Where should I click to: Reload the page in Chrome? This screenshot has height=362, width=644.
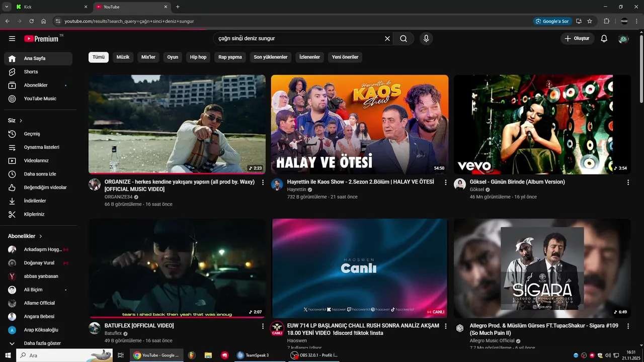pyautogui.click(x=31, y=21)
